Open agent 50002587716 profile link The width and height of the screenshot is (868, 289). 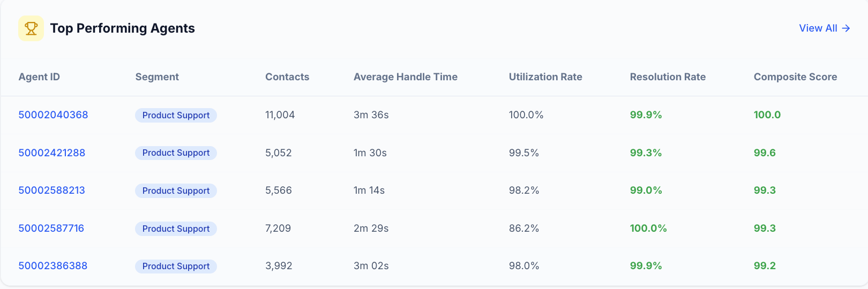point(51,229)
